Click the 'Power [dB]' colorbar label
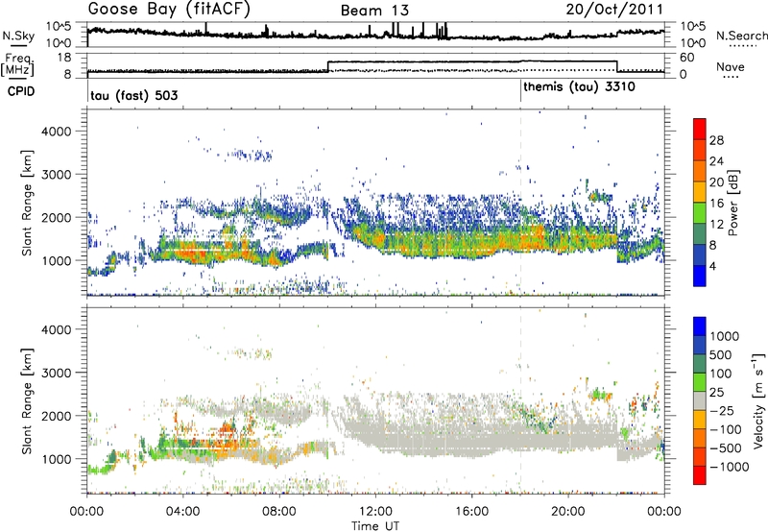The image size is (768, 532). click(x=732, y=203)
